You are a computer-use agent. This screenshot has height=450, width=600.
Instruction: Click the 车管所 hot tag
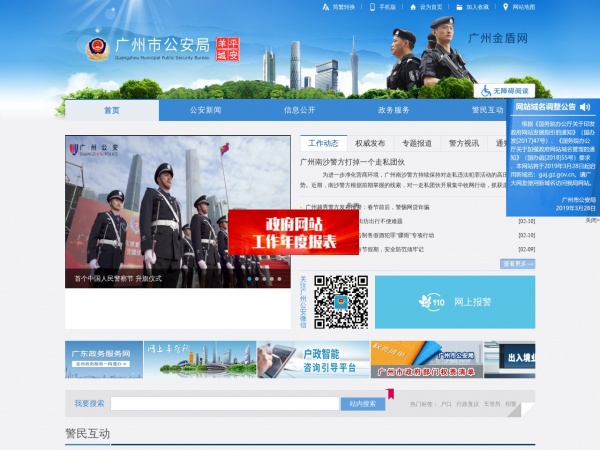492,404
